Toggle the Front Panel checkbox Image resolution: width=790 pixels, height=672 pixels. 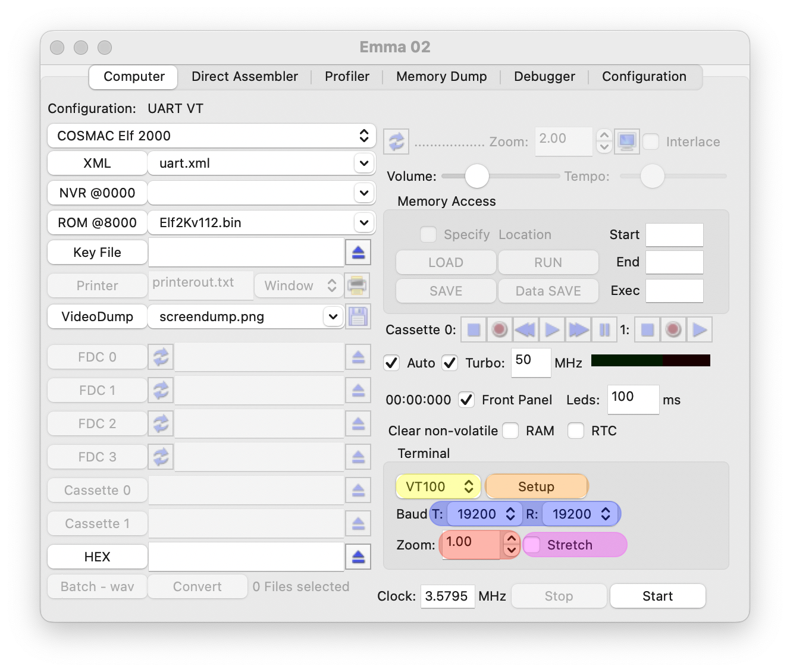pos(466,400)
